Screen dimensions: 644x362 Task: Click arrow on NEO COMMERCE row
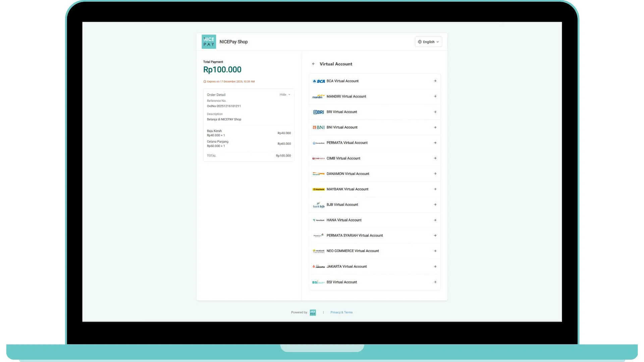point(435,251)
